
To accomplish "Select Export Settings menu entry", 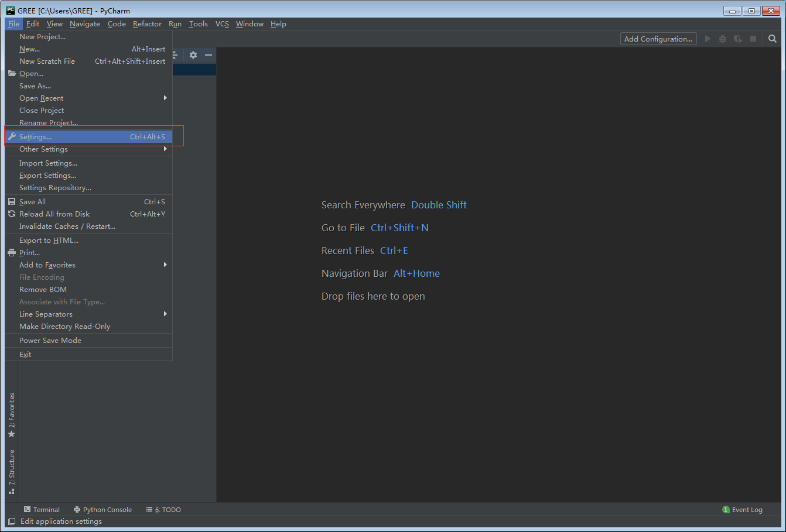I will pyautogui.click(x=88, y=176).
